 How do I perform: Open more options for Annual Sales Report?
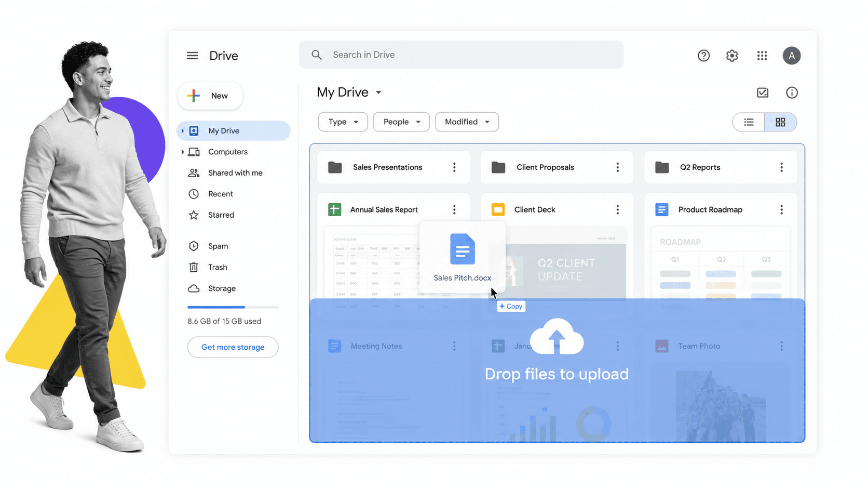tap(454, 209)
